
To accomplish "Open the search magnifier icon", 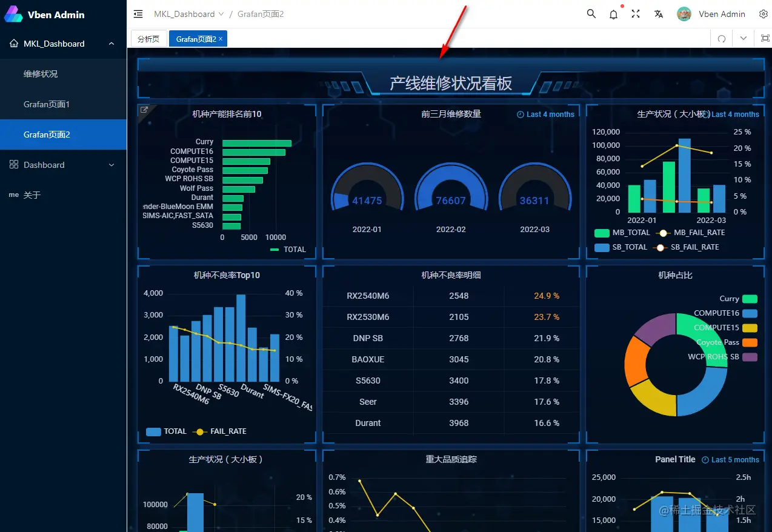I will (591, 14).
